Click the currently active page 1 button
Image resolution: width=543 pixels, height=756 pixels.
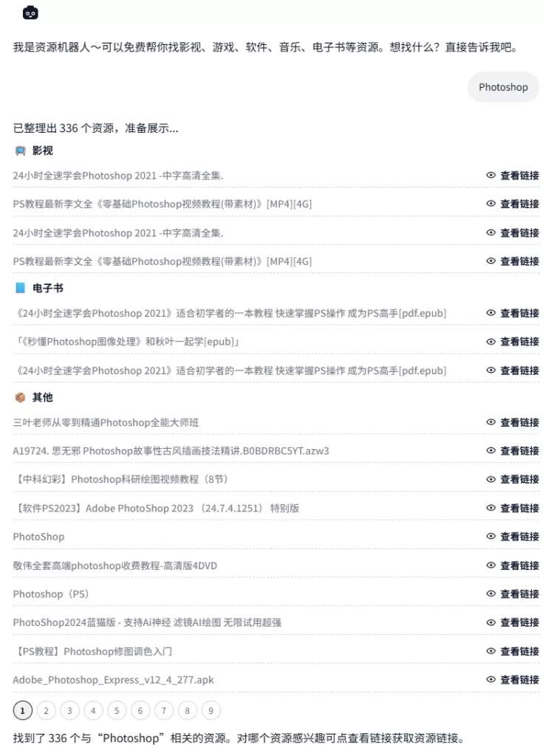[22, 710]
